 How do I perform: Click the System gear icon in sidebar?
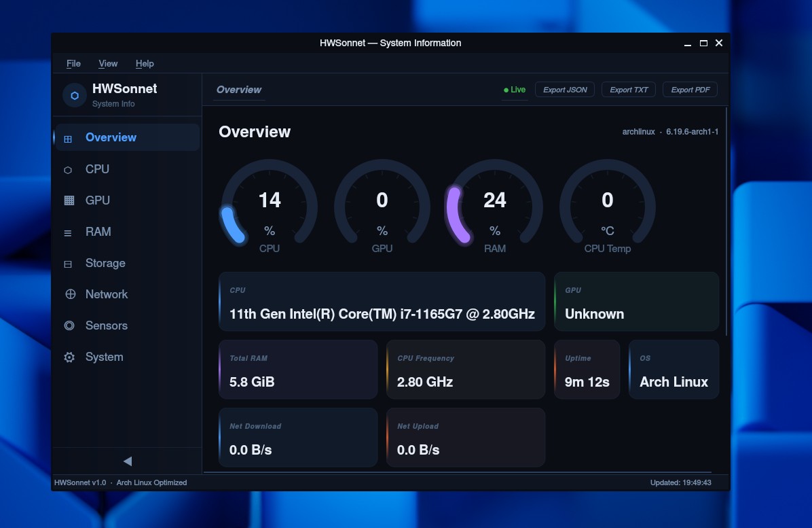pos(69,357)
